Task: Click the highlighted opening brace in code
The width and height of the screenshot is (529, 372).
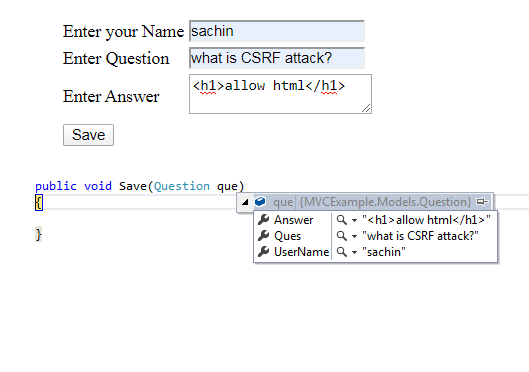Action: pos(39,202)
